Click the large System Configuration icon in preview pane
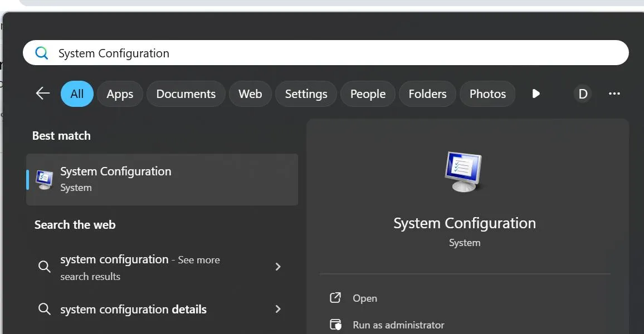 click(x=464, y=172)
